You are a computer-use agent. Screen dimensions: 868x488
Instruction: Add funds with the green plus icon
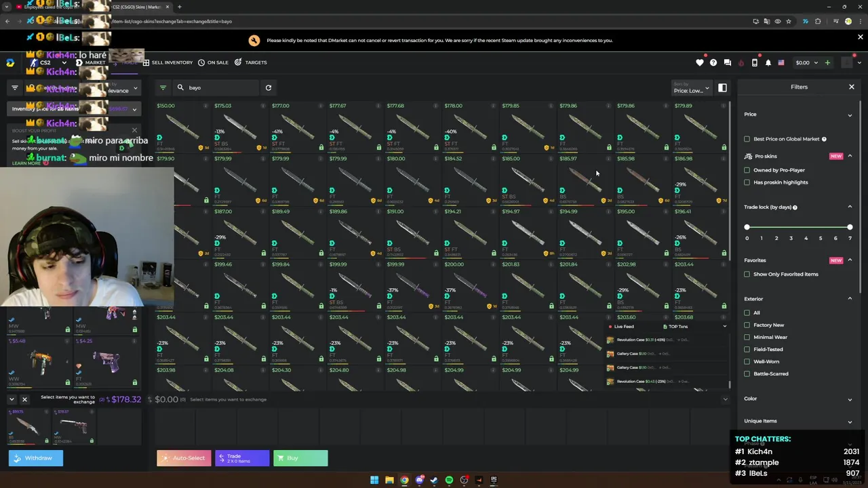(x=827, y=62)
